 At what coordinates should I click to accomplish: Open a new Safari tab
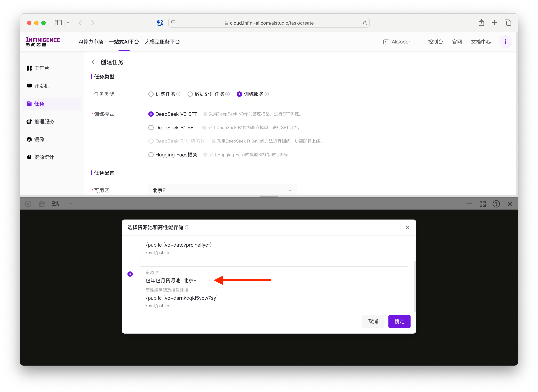[494, 23]
